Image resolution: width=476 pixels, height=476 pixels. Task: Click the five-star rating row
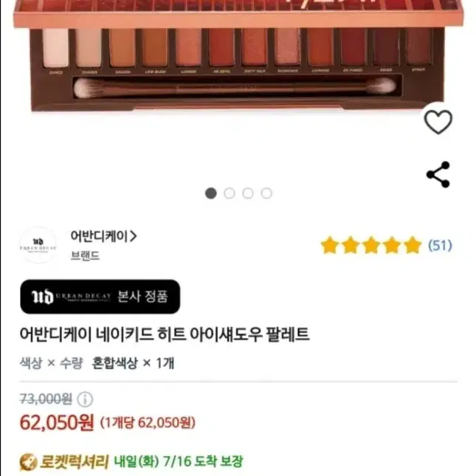click(x=371, y=245)
